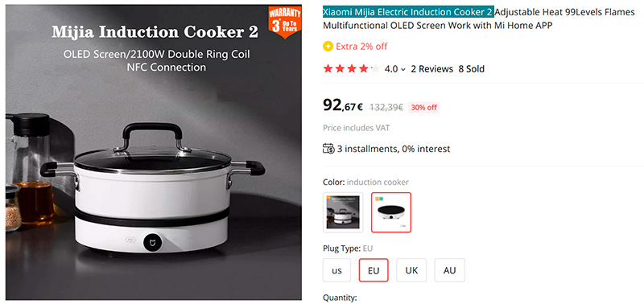644x304 pixels.
Task: Click the 30% off discount tag
Action: point(423,108)
